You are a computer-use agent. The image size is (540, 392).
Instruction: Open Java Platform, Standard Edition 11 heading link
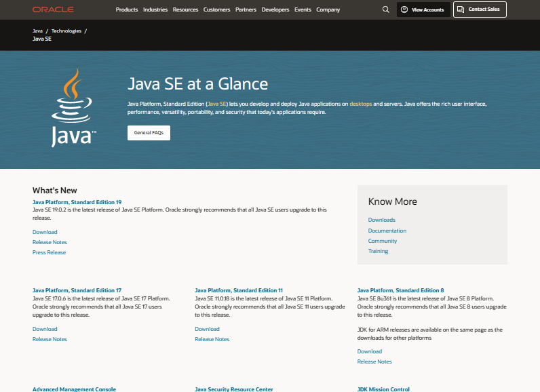click(x=239, y=290)
